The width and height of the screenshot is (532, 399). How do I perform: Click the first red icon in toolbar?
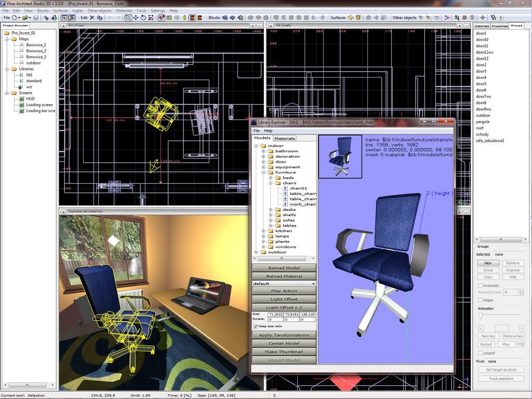pos(192,18)
